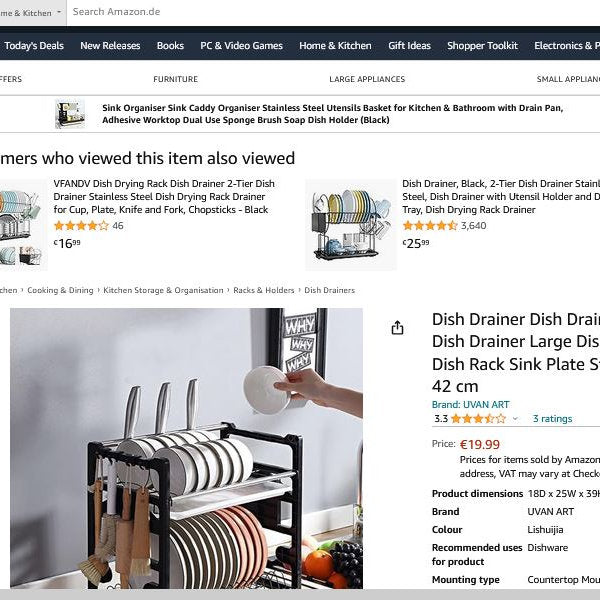
Task: Click the 3,640 ratings star icons
Action: point(430,226)
